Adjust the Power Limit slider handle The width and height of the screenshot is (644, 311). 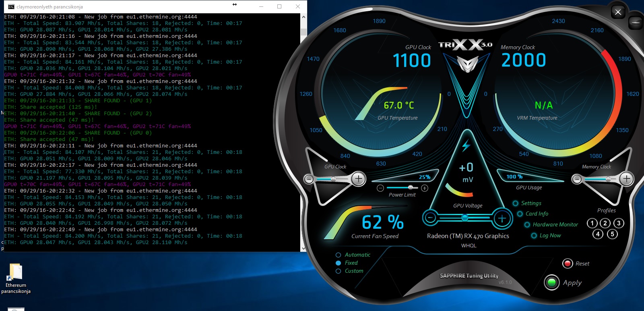tap(410, 188)
